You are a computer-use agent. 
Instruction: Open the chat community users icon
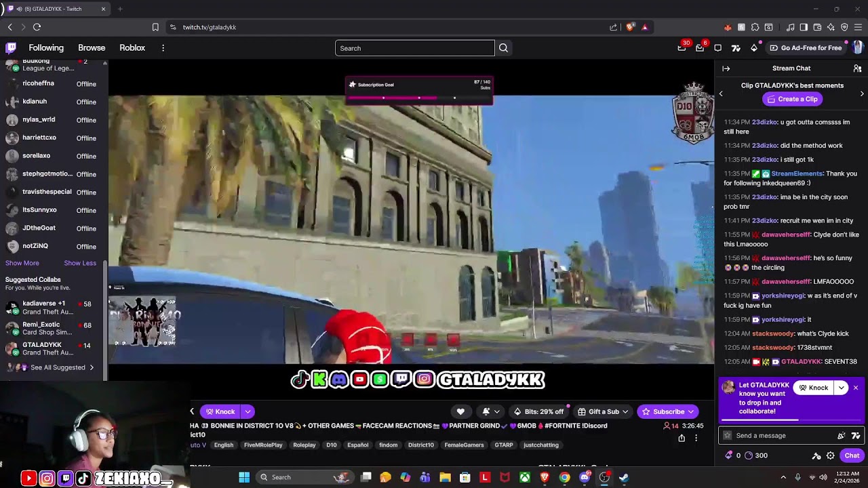[857, 68]
